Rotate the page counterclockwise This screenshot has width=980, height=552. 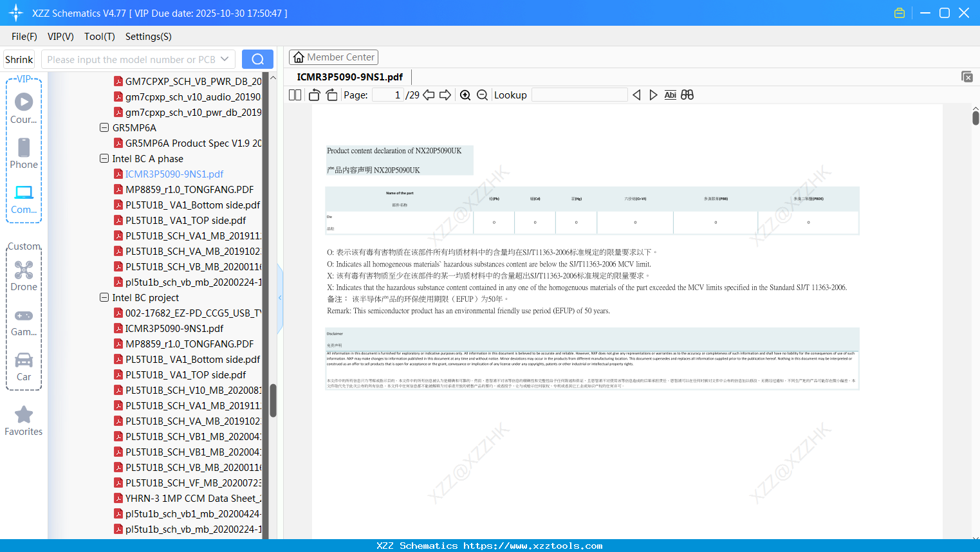[315, 95]
